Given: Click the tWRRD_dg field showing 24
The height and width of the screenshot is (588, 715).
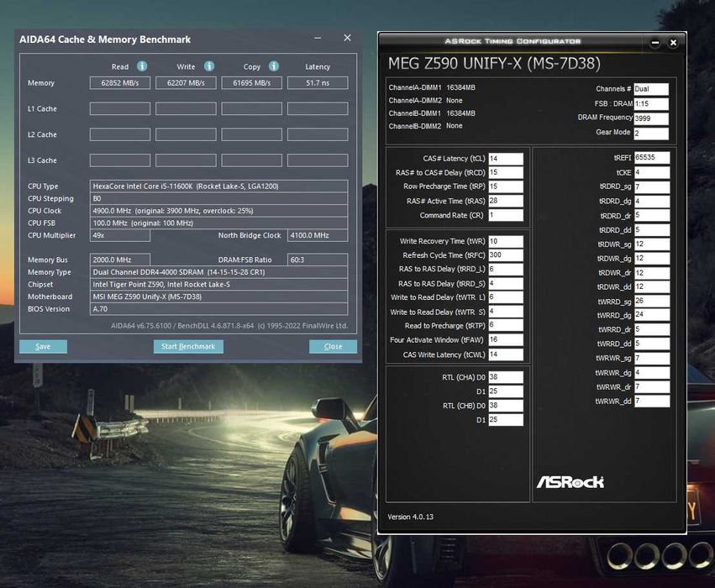Looking at the screenshot, I should [x=652, y=314].
